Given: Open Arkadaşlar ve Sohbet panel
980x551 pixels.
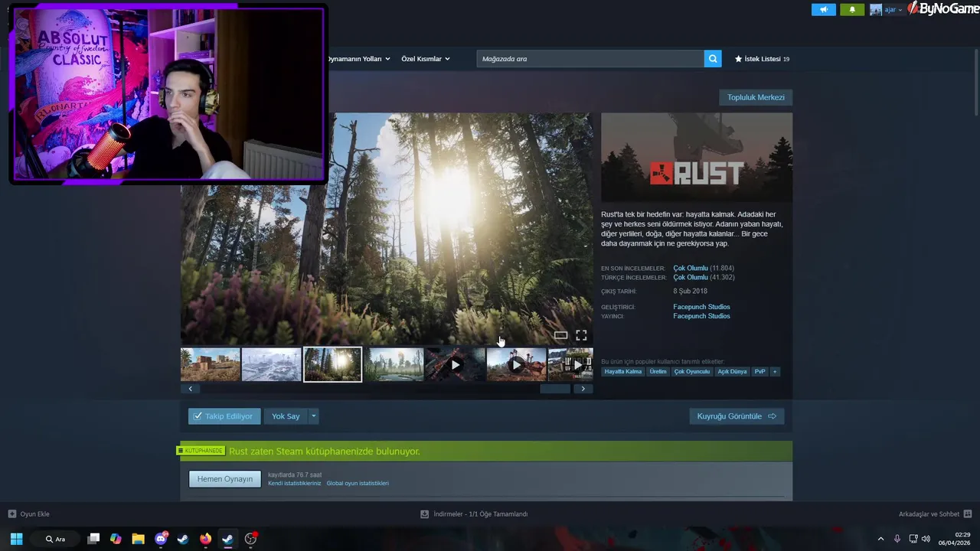Looking at the screenshot, I should click(x=935, y=514).
